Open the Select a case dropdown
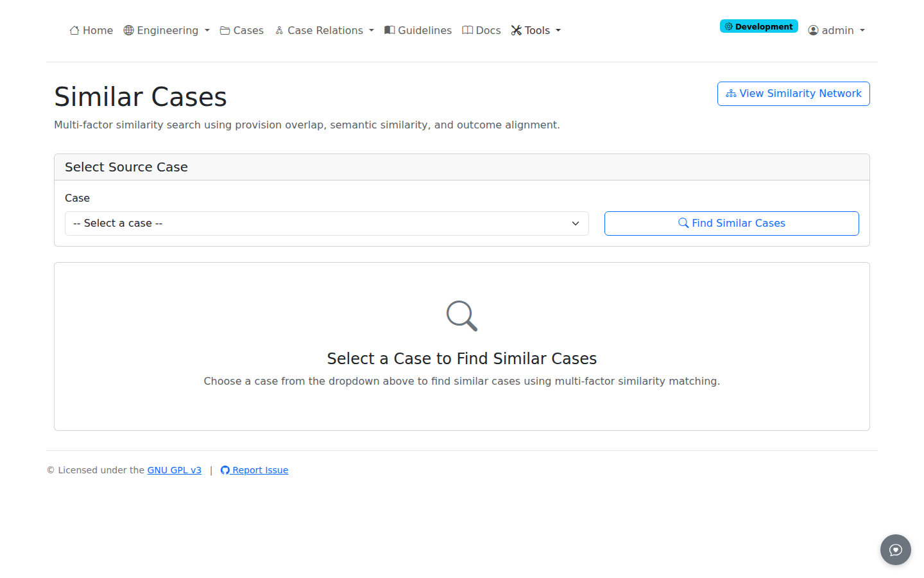The height and width of the screenshot is (578, 924). (x=327, y=223)
